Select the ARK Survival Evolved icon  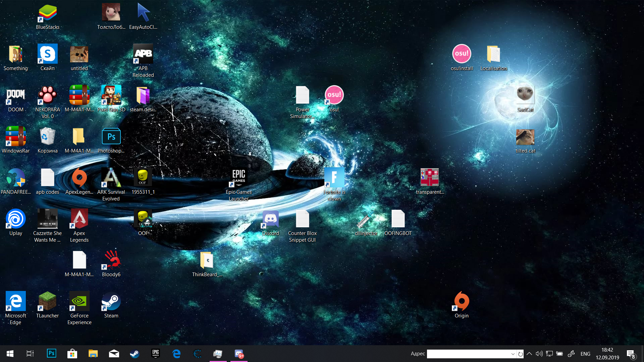pos(111,185)
